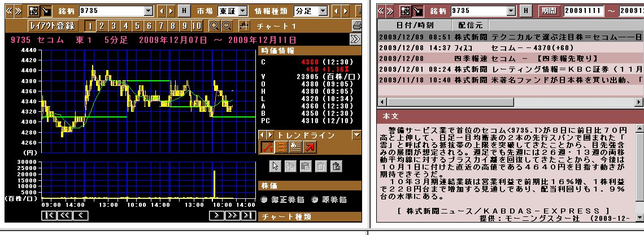Select orange horizontal lines tool

281,147
